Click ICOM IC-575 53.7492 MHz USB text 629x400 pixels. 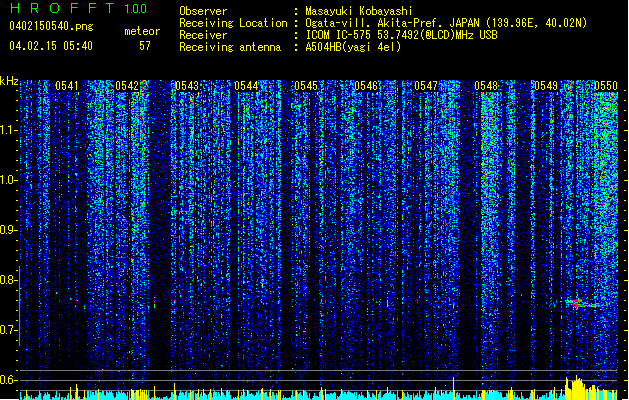[x=401, y=35]
